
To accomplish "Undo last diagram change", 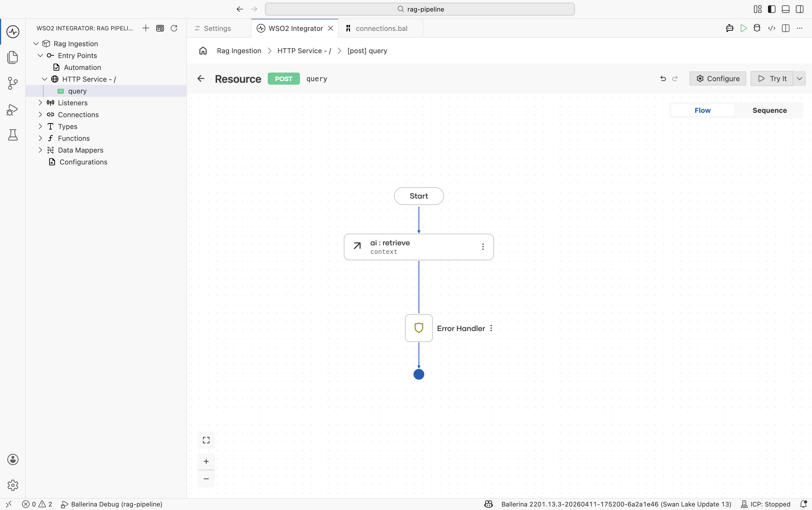I will (x=663, y=78).
